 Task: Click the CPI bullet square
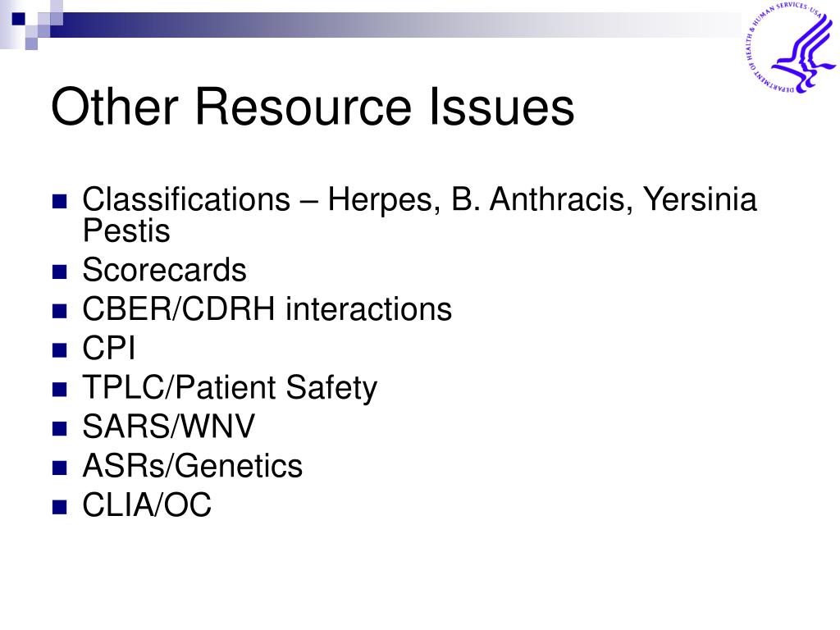point(59,350)
